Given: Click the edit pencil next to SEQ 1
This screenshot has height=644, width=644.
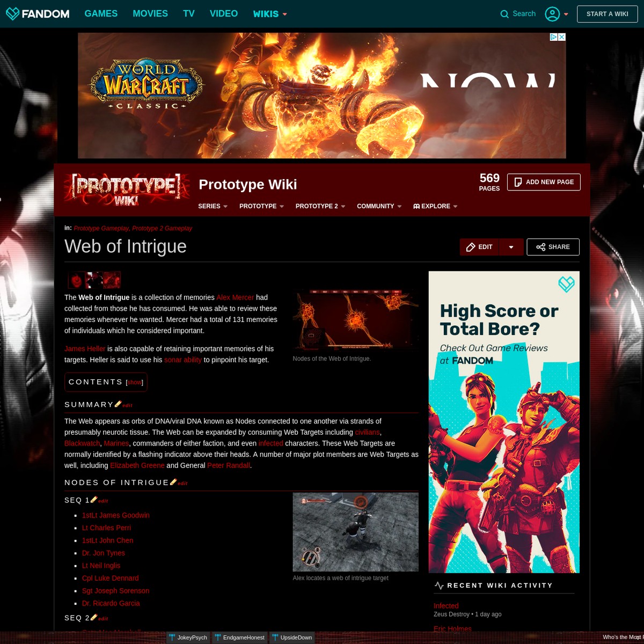Looking at the screenshot, I should pyautogui.click(x=93, y=499).
